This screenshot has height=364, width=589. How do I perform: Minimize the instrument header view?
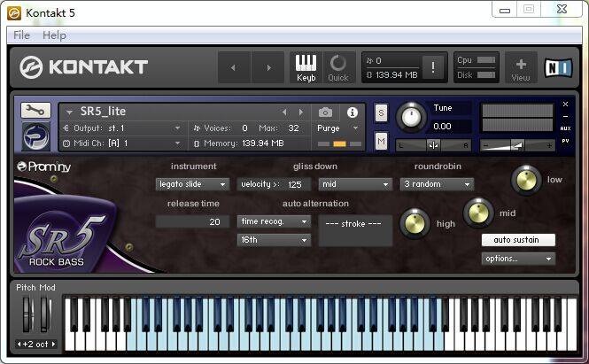tap(565, 116)
